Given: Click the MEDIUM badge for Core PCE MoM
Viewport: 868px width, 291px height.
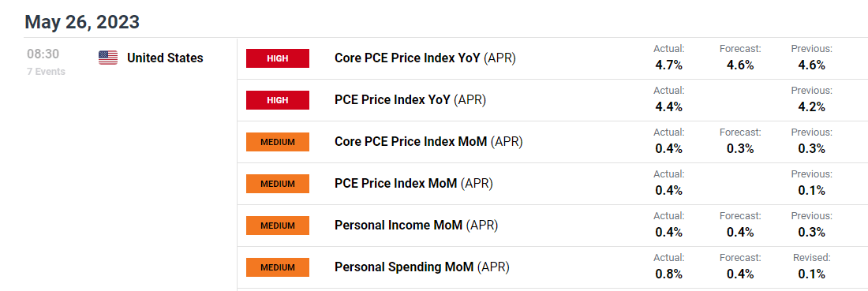Looking at the screenshot, I should pos(277,142).
